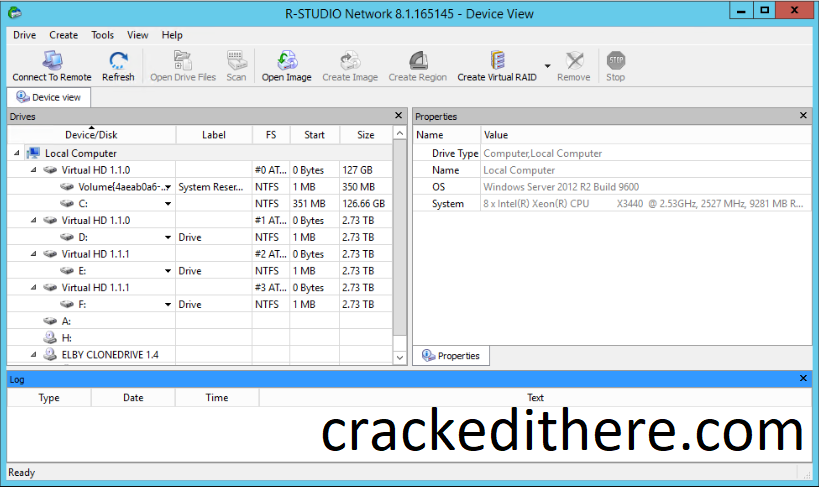Image resolution: width=819 pixels, height=487 pixels.
Task: Open the dropdown arrow on E: row
Action: pos(168,270)
